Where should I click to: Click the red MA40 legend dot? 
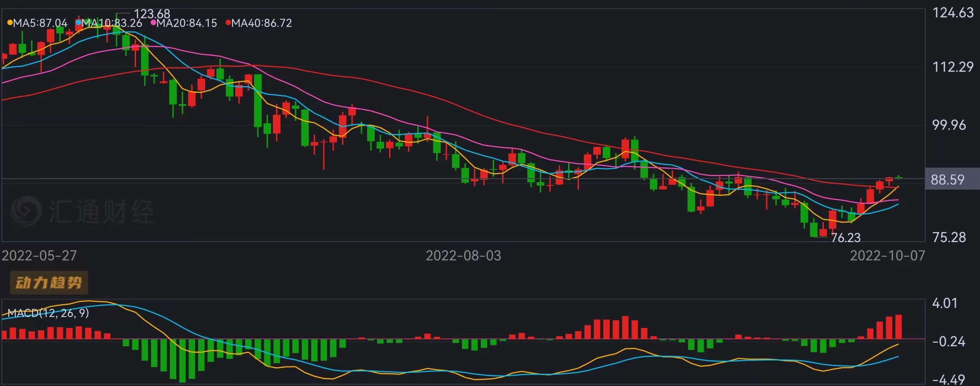[228, 22]
